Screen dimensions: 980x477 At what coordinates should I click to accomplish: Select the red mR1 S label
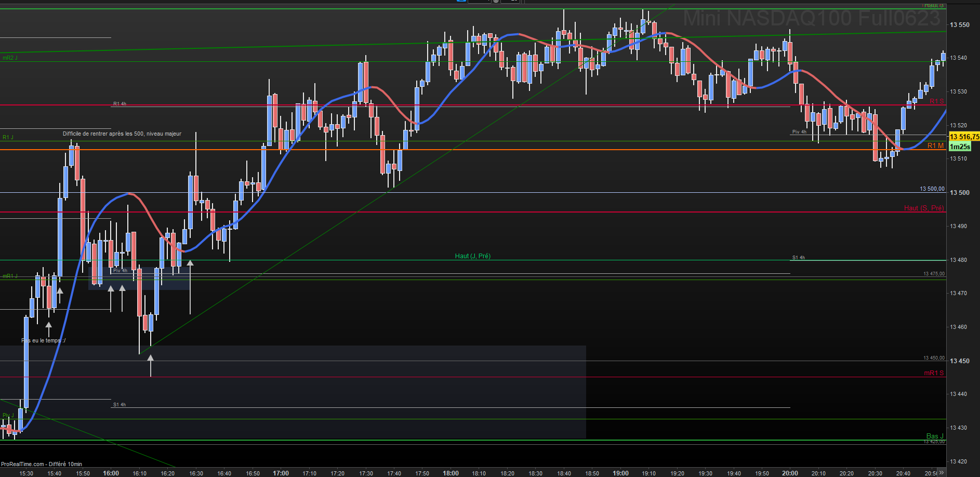(x=934, y=373)
